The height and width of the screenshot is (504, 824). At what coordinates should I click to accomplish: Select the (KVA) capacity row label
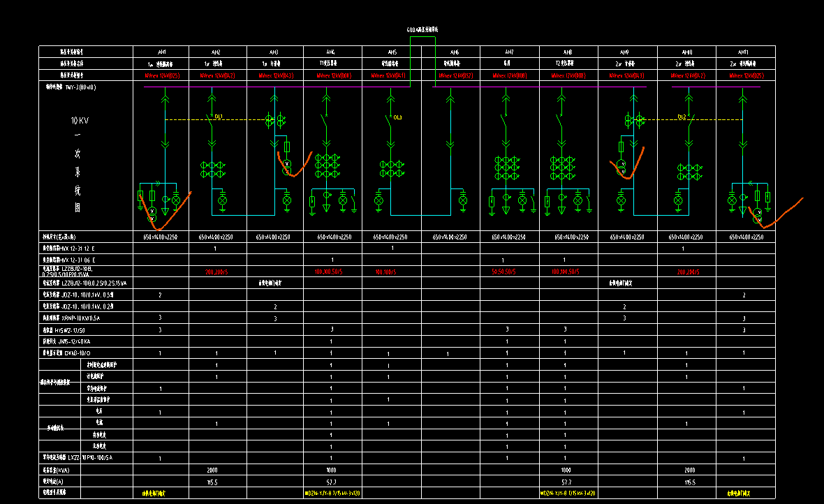click(x=57, y=470)
